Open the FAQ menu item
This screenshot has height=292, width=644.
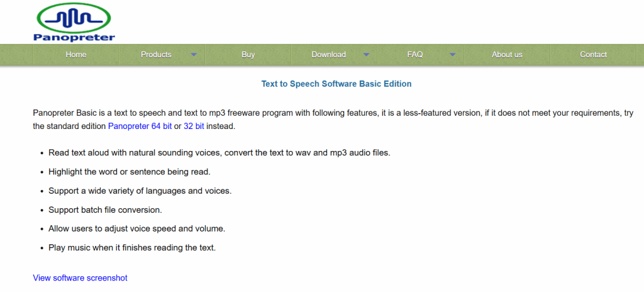coord(415,55)
